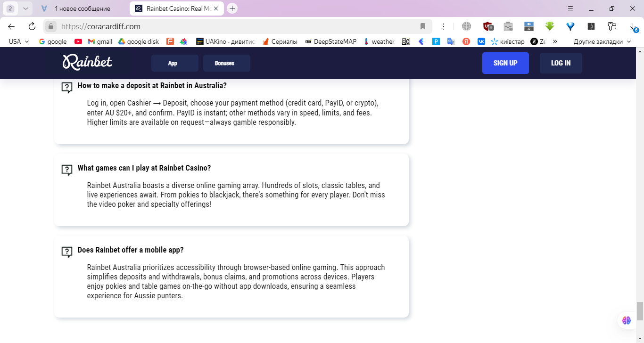Viewport: 644px width, 343px height.
Task: Open a new tab with the plus button
Action: pyautogui.click(x=232, y=8)
